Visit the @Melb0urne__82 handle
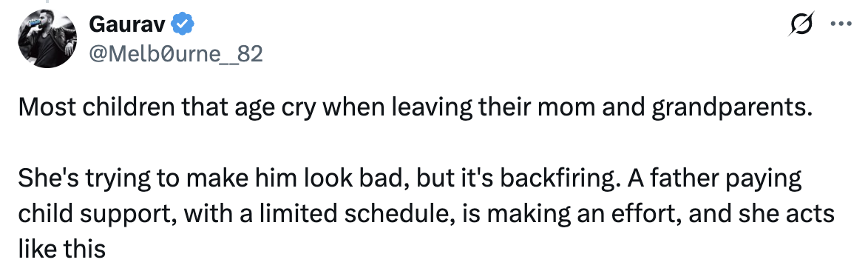Viewport: 868px width, 271px height. click(x=175, y=54)
